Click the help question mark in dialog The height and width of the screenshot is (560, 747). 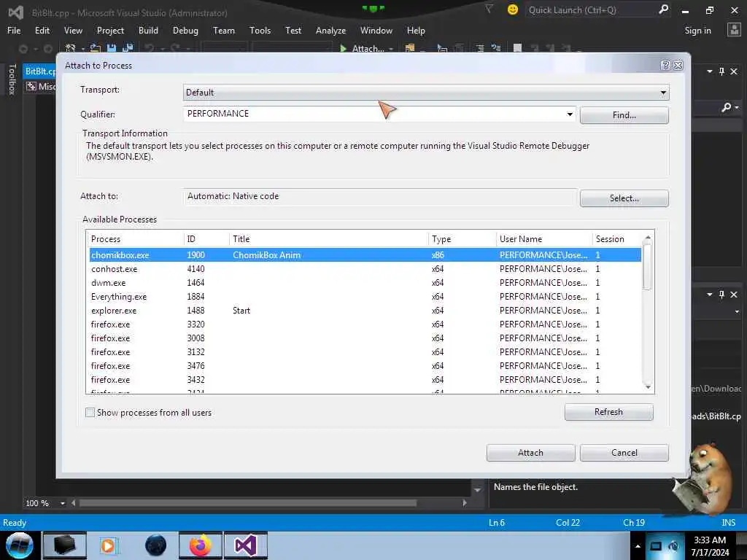point(665,65)
